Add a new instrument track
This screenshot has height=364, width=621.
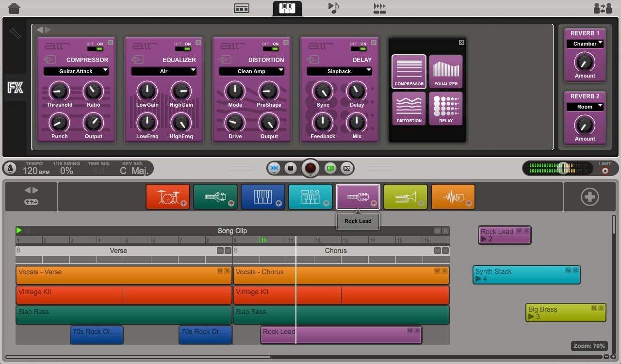pos(590,197)
